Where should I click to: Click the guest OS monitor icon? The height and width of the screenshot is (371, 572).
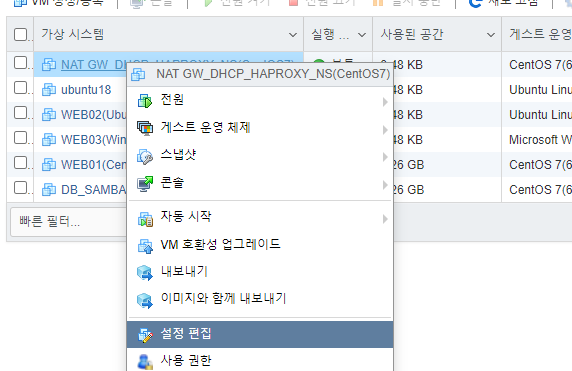pos(145,128)
